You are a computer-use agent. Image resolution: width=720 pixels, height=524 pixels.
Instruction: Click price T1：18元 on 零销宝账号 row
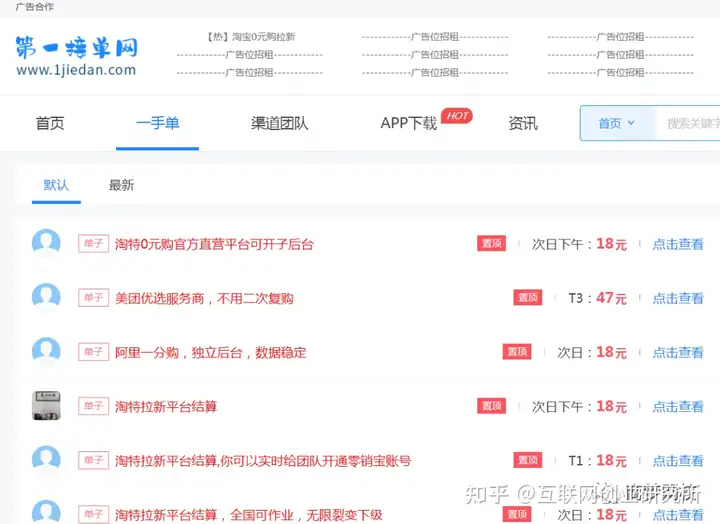click(597, 461)
